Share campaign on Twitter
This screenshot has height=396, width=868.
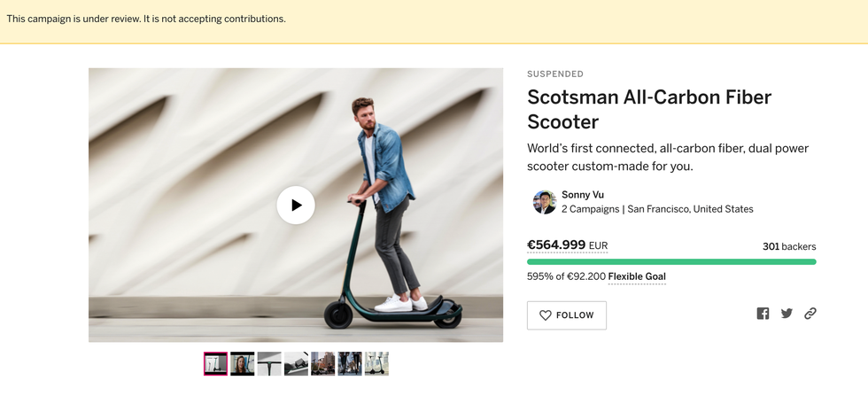(x=787, y=314)
